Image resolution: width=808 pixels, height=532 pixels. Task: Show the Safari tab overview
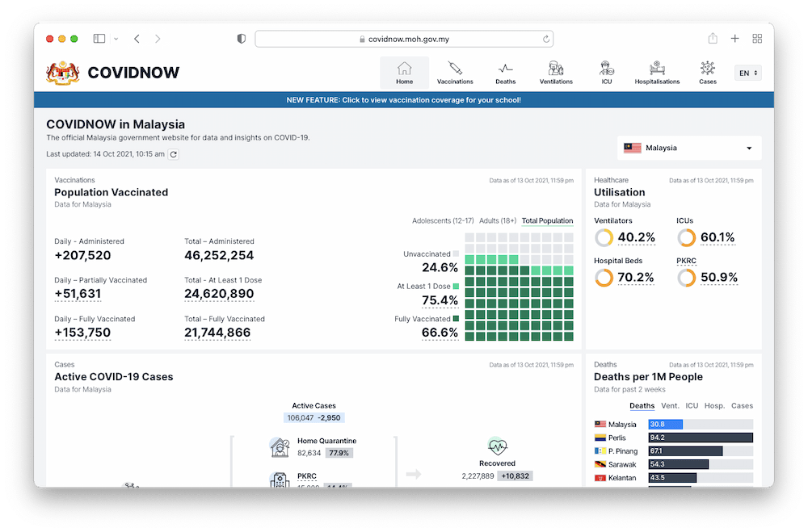click(x=757, y=39)
